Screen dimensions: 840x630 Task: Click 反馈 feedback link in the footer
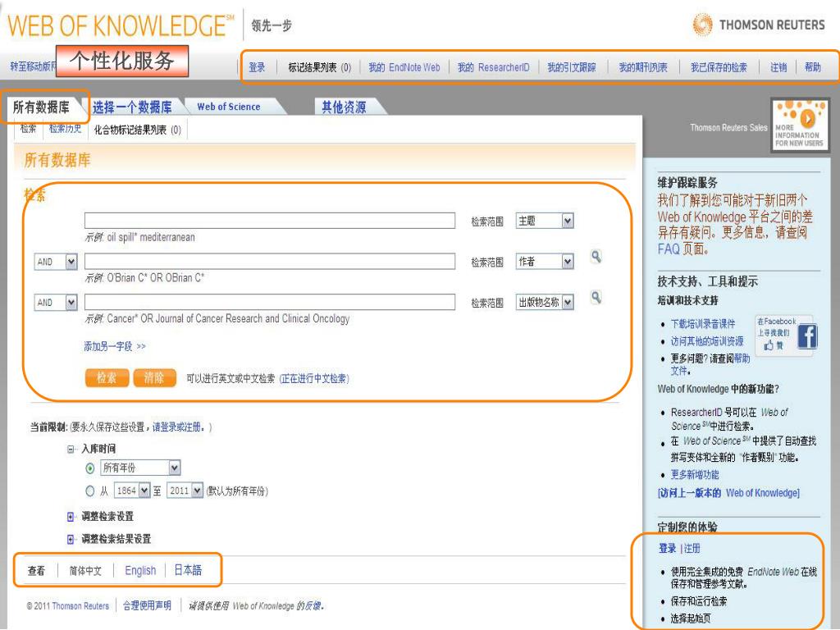point(314,606)
